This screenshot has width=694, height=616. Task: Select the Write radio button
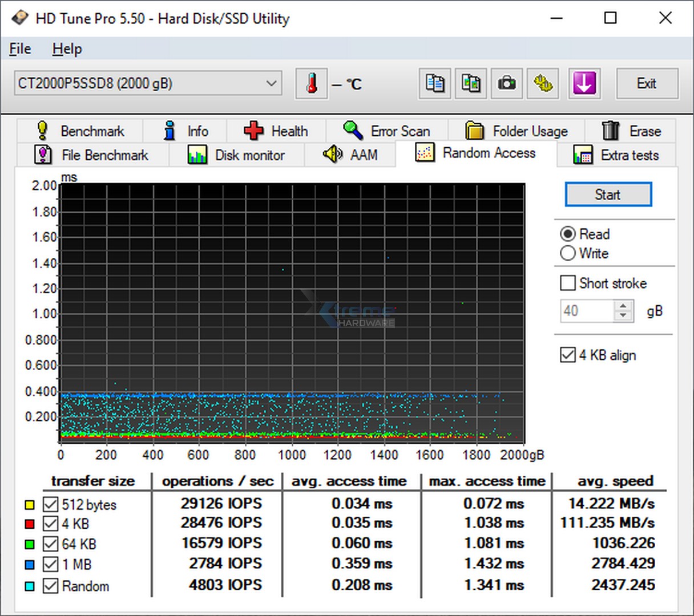tap(568, 253)
